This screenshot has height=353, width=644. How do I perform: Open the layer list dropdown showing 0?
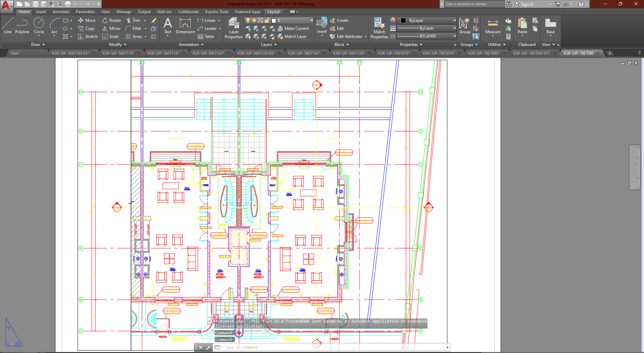292,20
